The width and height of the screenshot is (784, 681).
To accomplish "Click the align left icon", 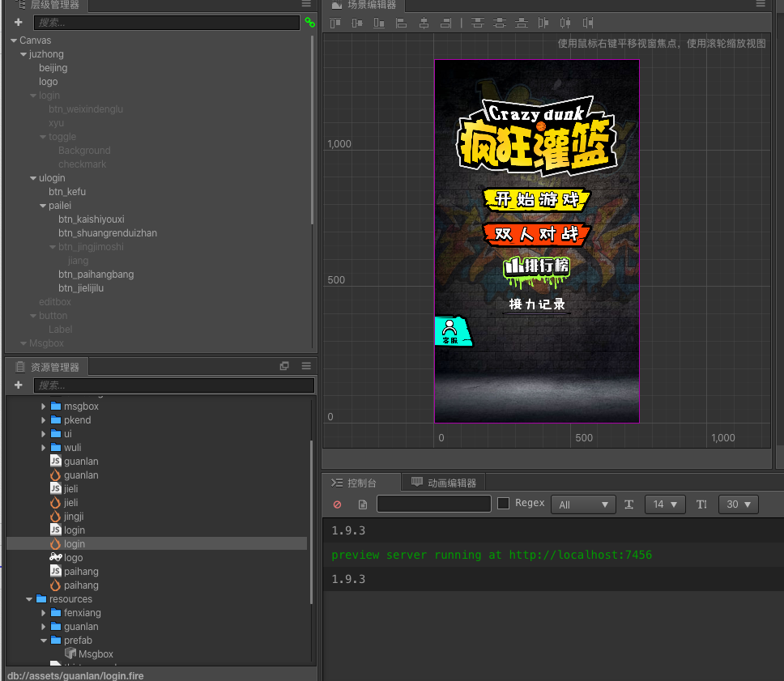I will click(x=401, y=23).
